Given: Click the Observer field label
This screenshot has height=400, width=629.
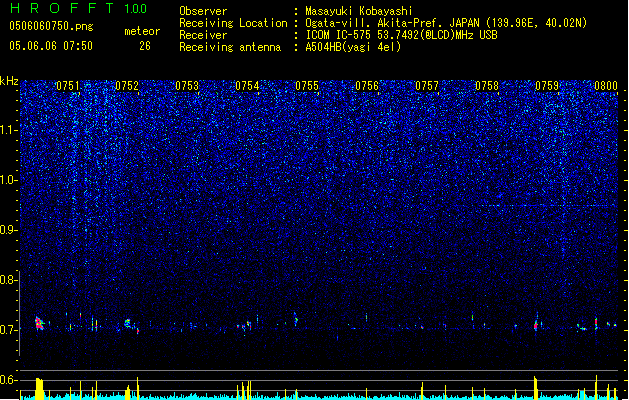Looking at the screenshot, I should pos(203,11).
